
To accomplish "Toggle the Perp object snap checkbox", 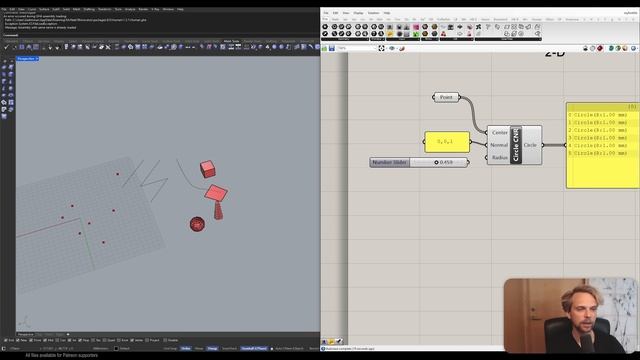I will pyautogui.click(x=80, y=340).
